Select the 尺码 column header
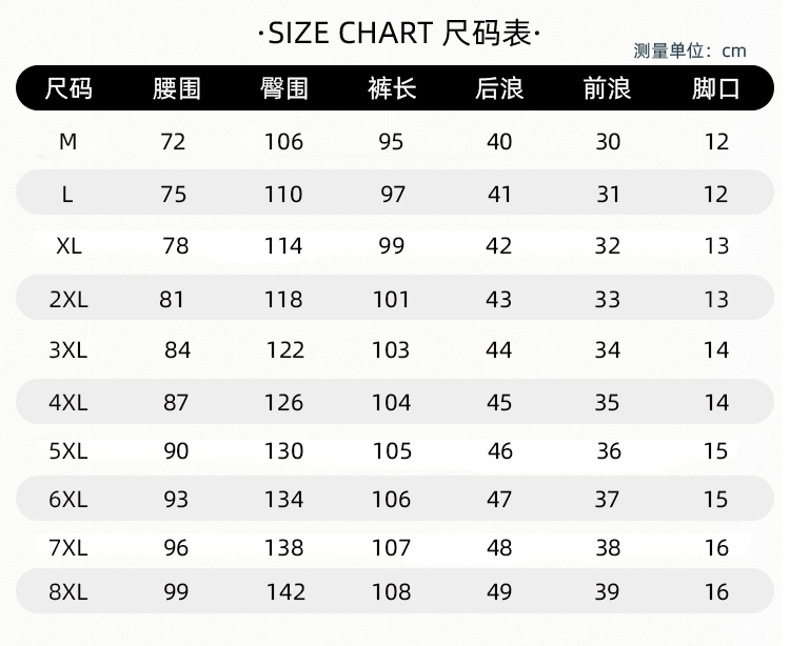The image size is (790, 646). pos(69,89)
